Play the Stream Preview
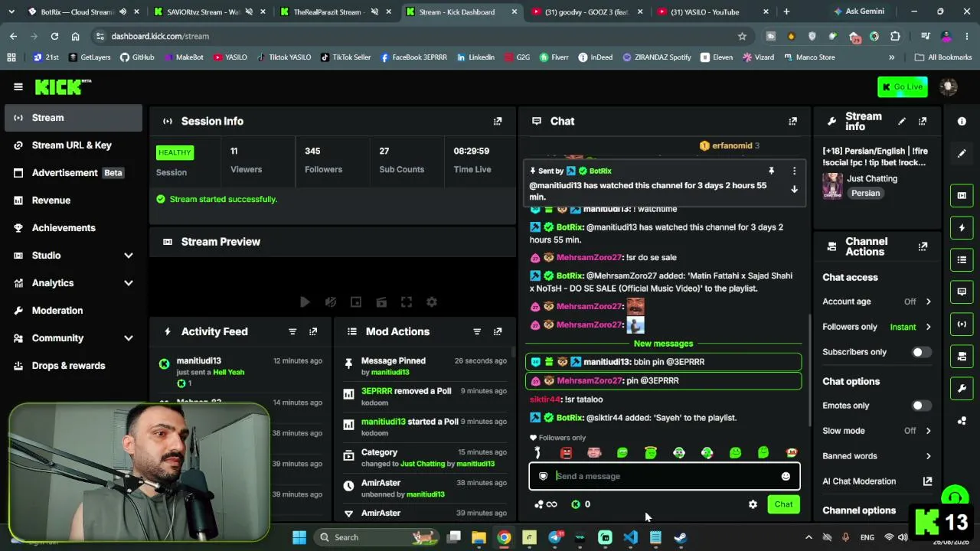Image resolution: width=980 pixels, height=551 pixels. 305,302
